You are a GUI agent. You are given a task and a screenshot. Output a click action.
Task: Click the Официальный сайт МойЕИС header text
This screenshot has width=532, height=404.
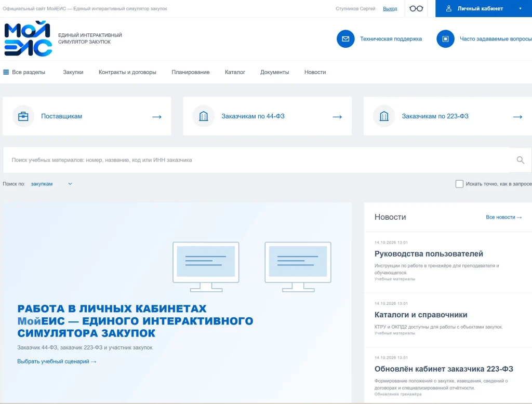[x=85, y=8]
